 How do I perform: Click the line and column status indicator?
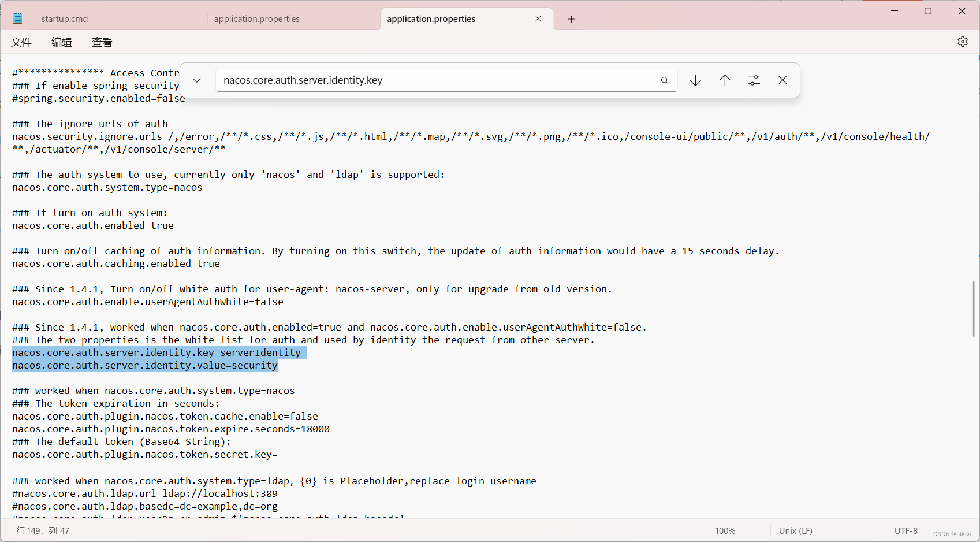tap(43, 530)
